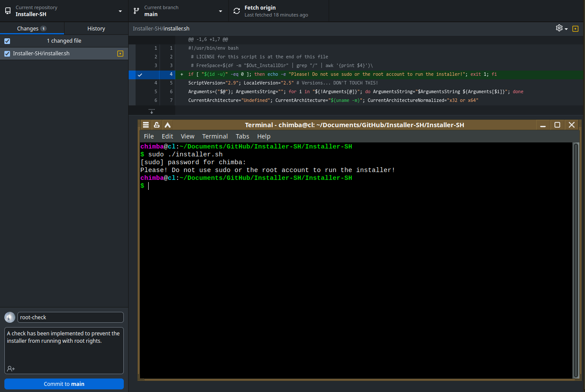The height and width of the screenshot is (392, 585).
Task: Click the modified badge next to installer.sh
Action: pos(120,54)
